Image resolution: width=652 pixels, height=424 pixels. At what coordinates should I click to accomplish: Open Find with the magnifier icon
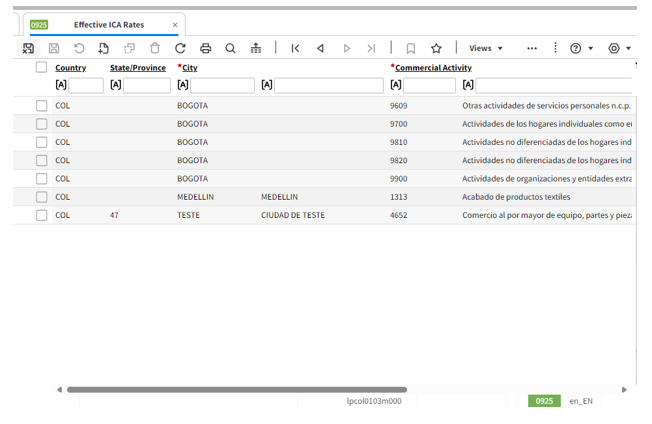pos(231,48)
